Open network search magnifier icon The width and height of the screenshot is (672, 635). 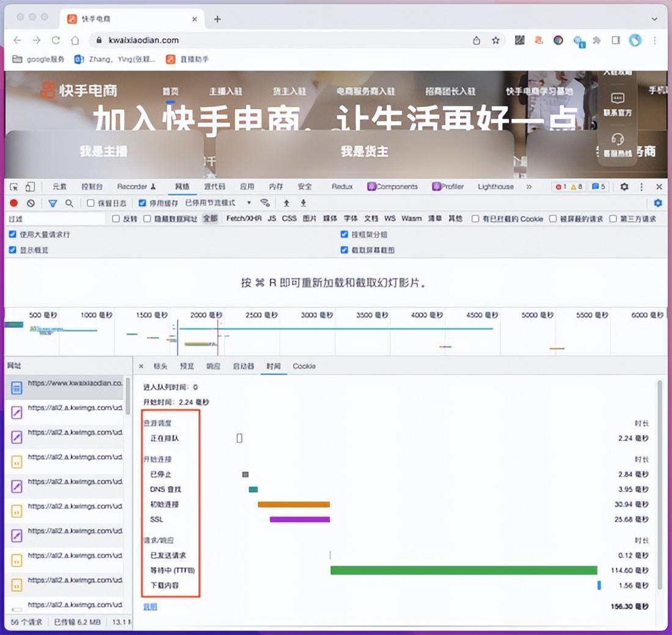pyautogui.click(x=69, y=203)
